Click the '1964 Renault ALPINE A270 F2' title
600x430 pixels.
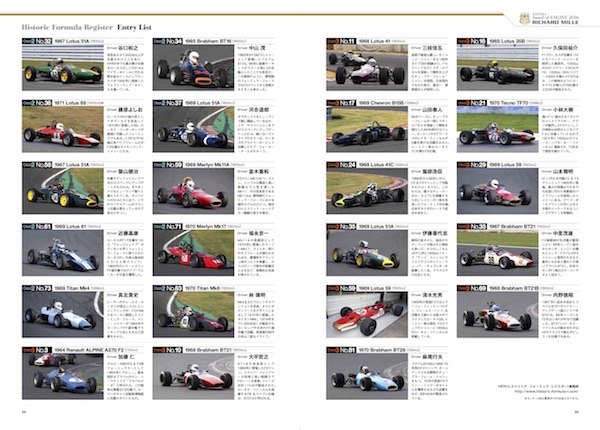89,350
